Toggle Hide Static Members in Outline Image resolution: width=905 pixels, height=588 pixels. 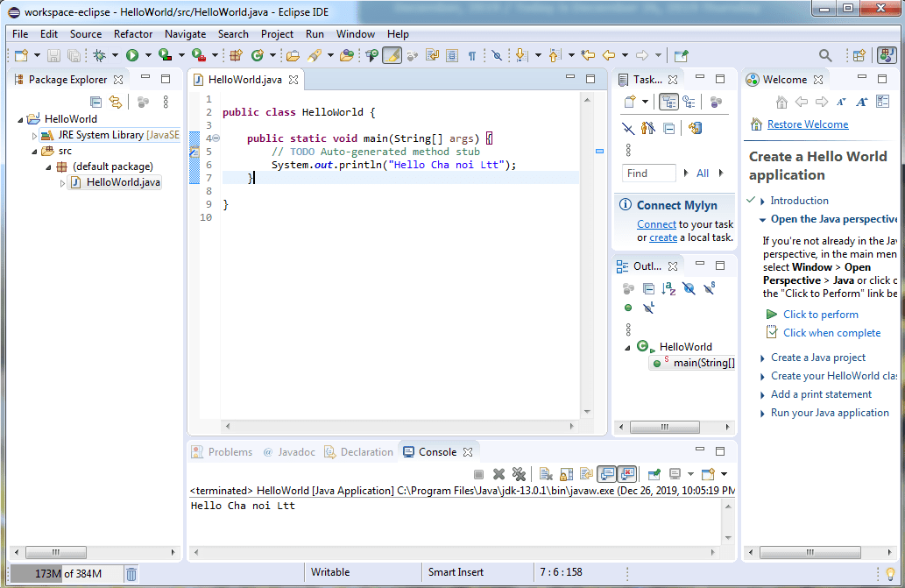point(710,288)
